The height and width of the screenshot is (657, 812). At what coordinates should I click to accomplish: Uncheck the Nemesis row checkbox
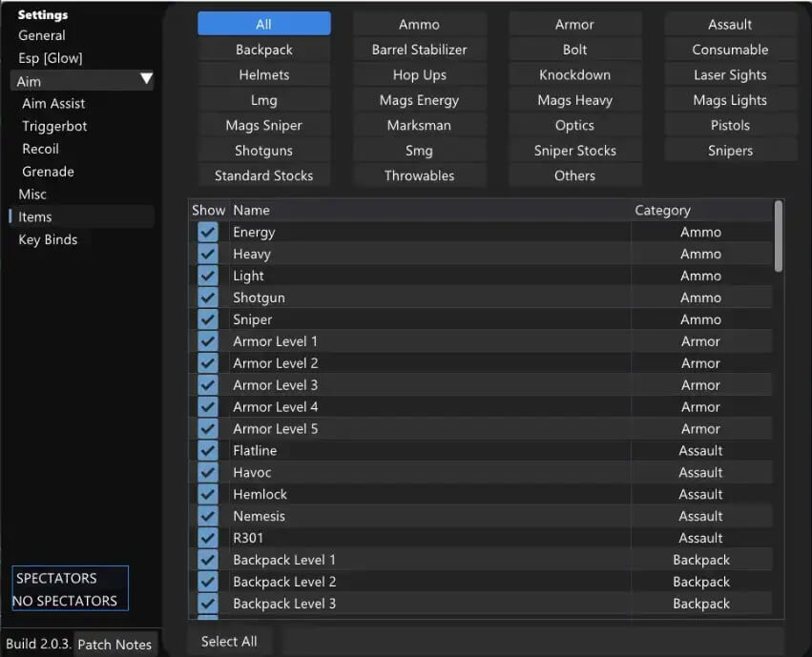pyautogui.click(x=208, y=516)
